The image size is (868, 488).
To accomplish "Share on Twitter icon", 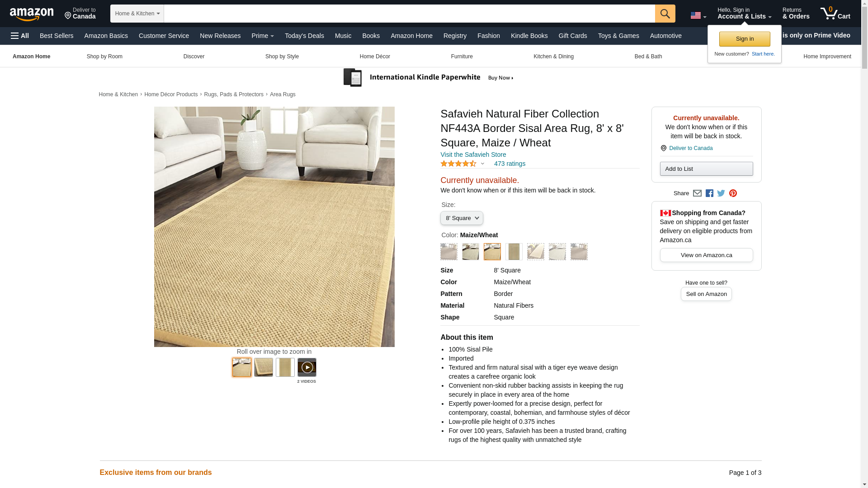I will point(721,193).
